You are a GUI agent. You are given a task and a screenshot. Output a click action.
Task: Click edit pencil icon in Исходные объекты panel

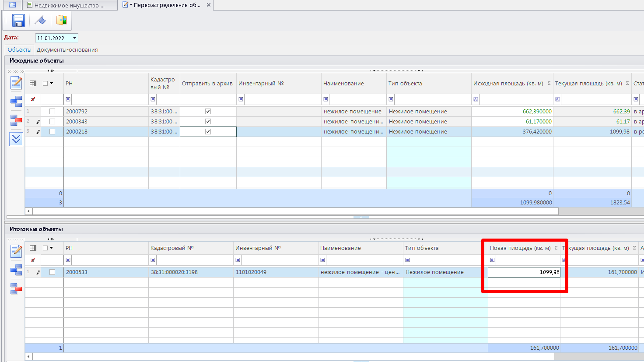point(16,82)
